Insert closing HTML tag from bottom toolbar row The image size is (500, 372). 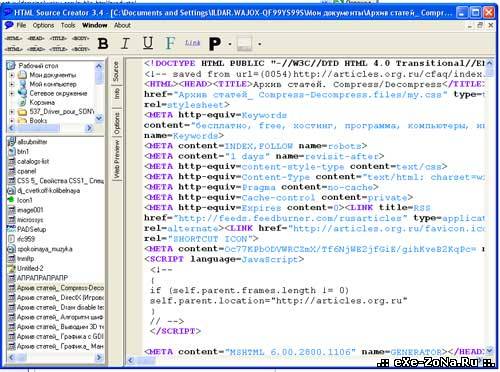[13, 49]
